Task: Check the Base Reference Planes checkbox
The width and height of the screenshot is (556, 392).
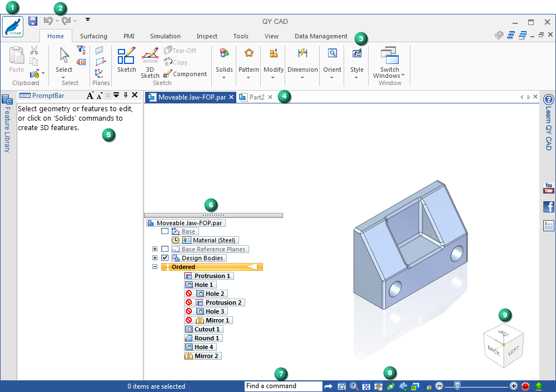Action: pos(165,249)
